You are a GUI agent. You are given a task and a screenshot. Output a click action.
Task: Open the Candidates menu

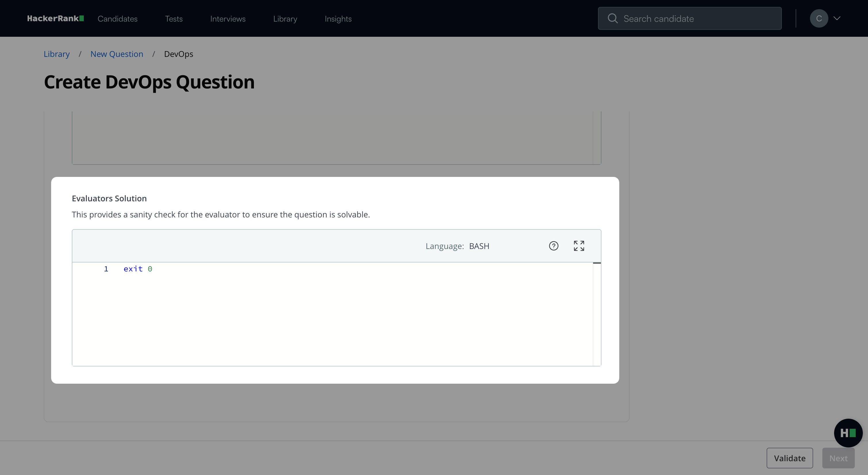tap(117, 19)
